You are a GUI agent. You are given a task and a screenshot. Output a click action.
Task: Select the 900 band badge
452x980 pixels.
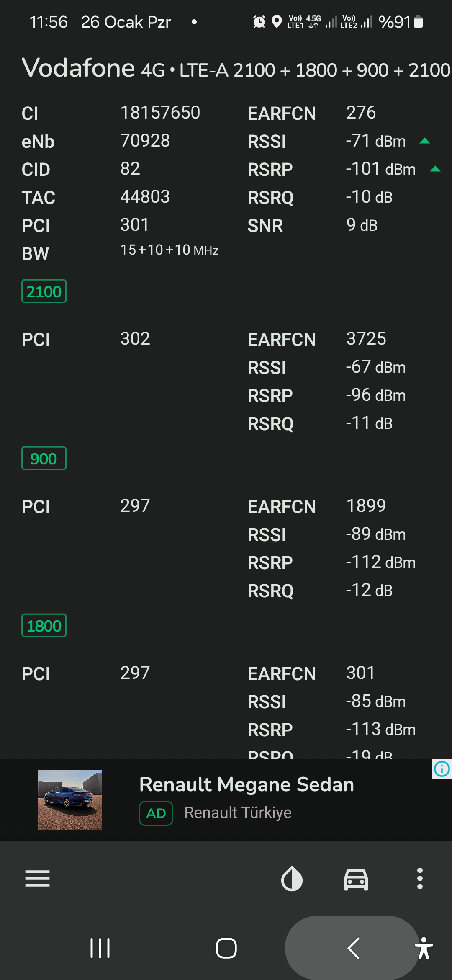[44, 458]
